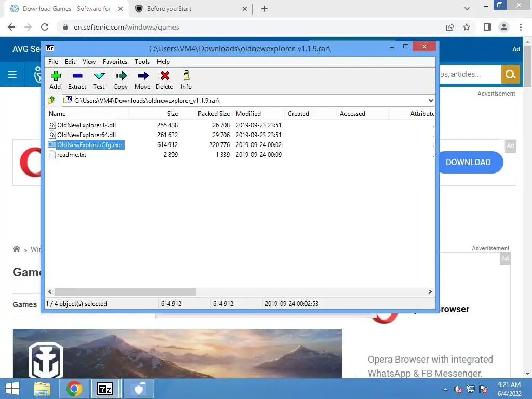Sort by the Packed Size column
This screenshot has width=532, height=399.
coord(206,114)
